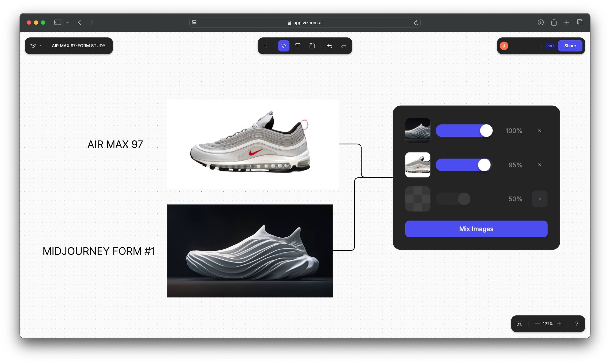Screen dimensions: 610x364
Task: Click the MIDJOURNEY FORM #1 text label
Action: click(x=99, y=251)
